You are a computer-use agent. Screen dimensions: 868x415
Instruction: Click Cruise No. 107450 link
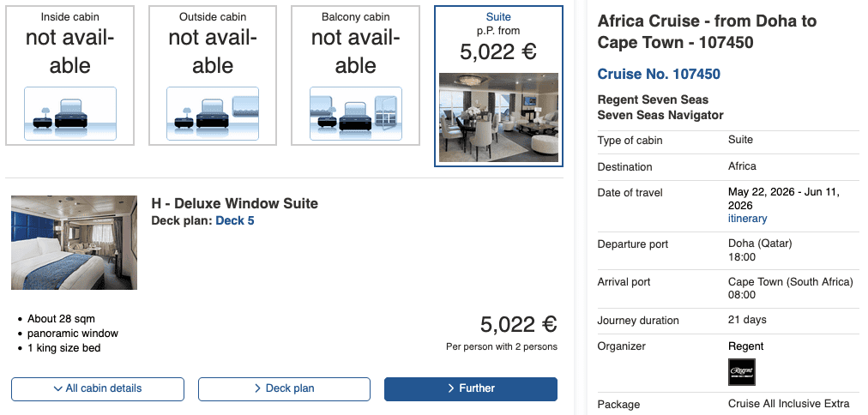[x=659, y=74]
